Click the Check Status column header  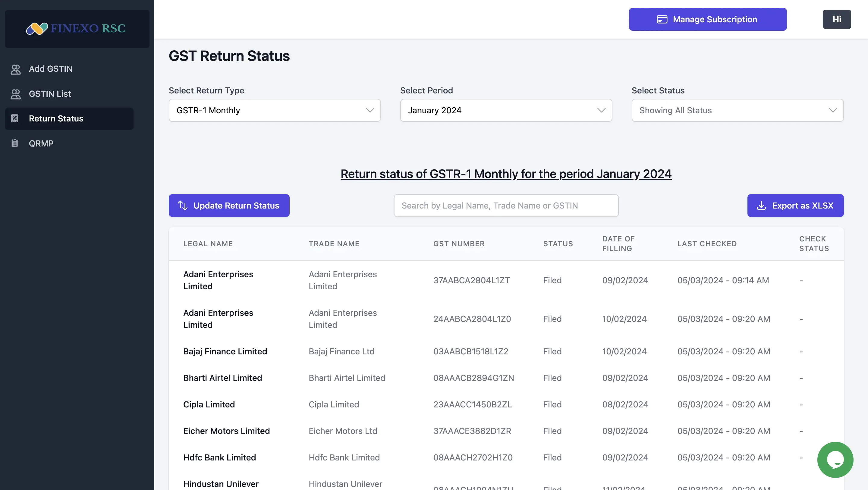[814, 244]
